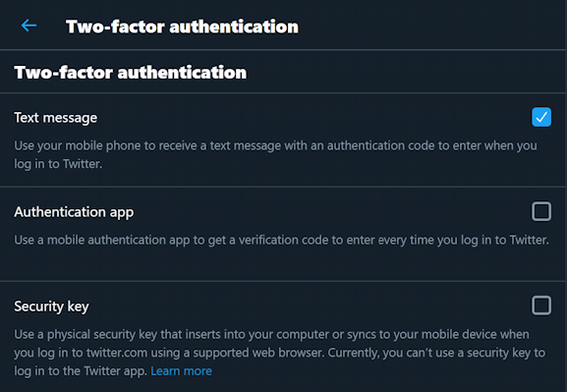The image size is (567, 392).
Task: Open the Learn more link
Action: pyautogui.click(x=181, y=371)
